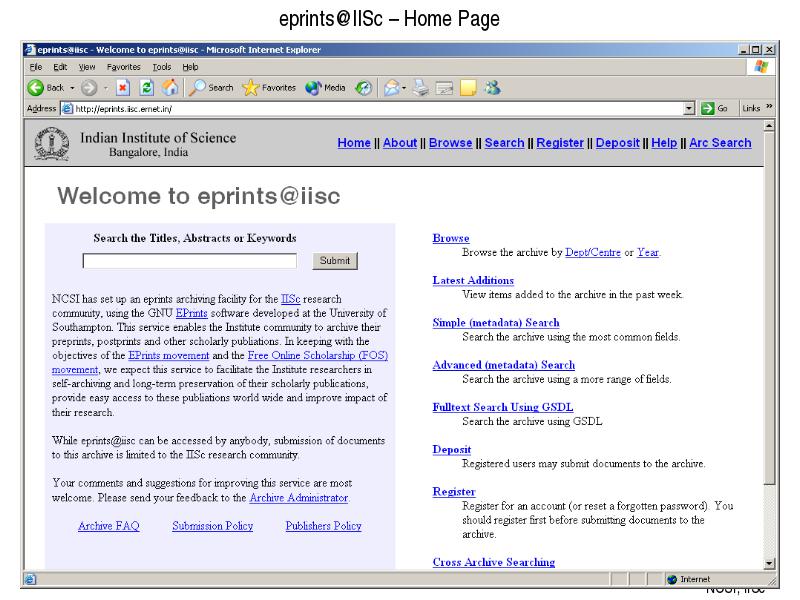Image resolution: width=800 pixels, height=600 pixels.
Task: Open Simple (metadata) Search link
Action: 496,323
